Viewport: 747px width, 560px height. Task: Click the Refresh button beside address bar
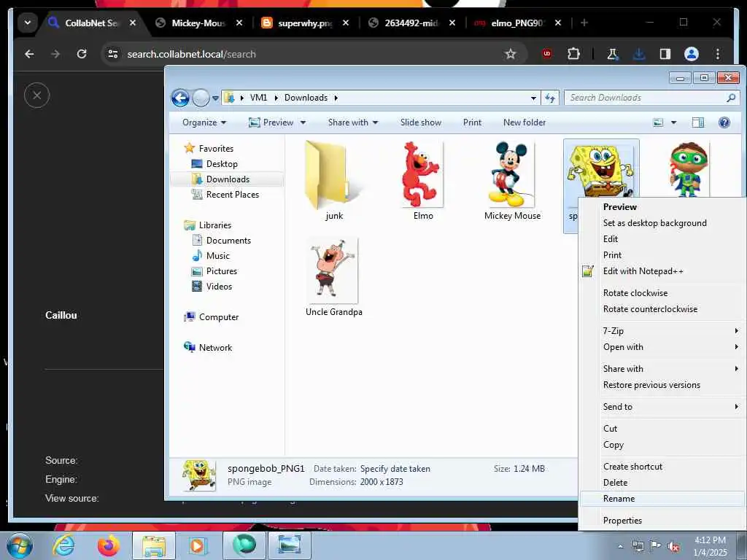(550, 98)
